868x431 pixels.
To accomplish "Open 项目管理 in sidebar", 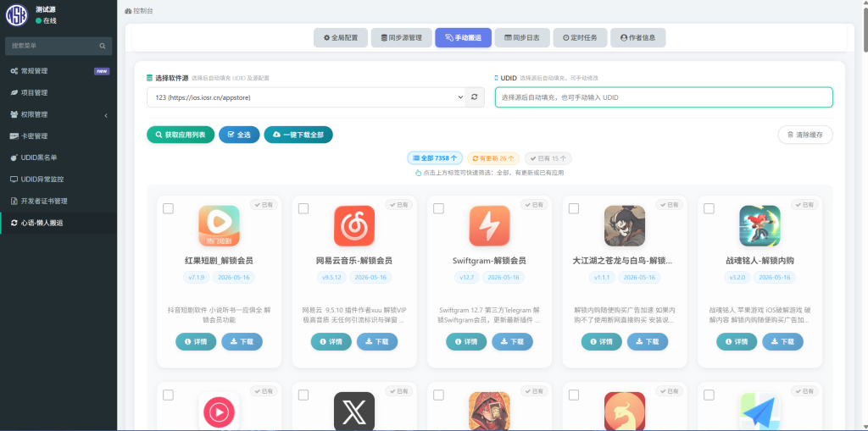I will 58,92.
